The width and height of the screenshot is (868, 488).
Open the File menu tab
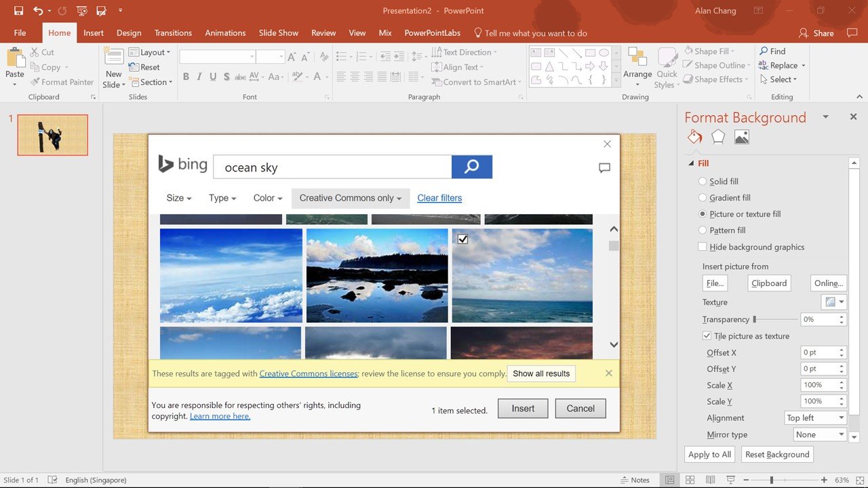tap(20, 33)
